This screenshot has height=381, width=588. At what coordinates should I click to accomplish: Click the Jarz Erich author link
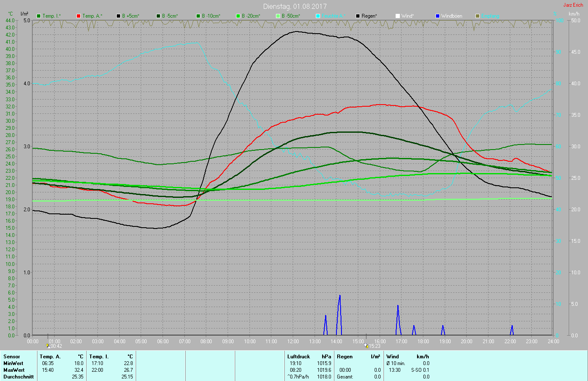pyautogui.click(x=573, y=5)
